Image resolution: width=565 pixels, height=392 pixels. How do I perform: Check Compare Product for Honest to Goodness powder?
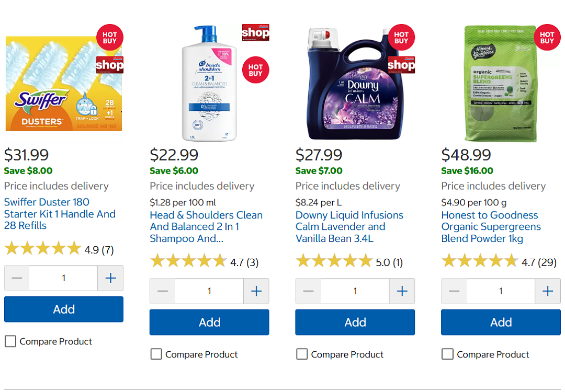coord(447,354)
